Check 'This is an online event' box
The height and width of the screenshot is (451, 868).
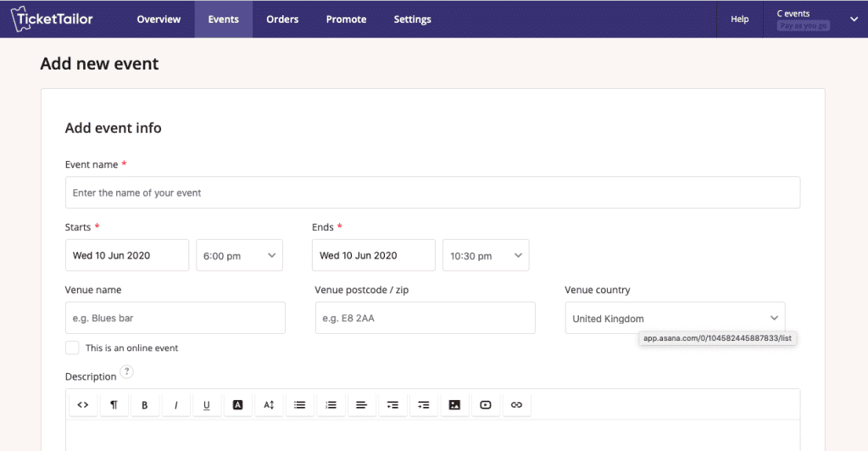click(x=72, y=348)
